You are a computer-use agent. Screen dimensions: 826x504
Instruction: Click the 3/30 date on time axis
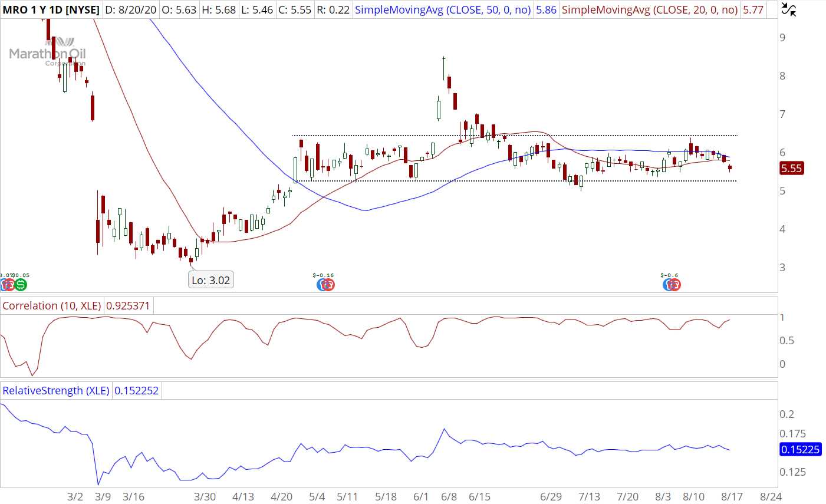pos(205,496)
